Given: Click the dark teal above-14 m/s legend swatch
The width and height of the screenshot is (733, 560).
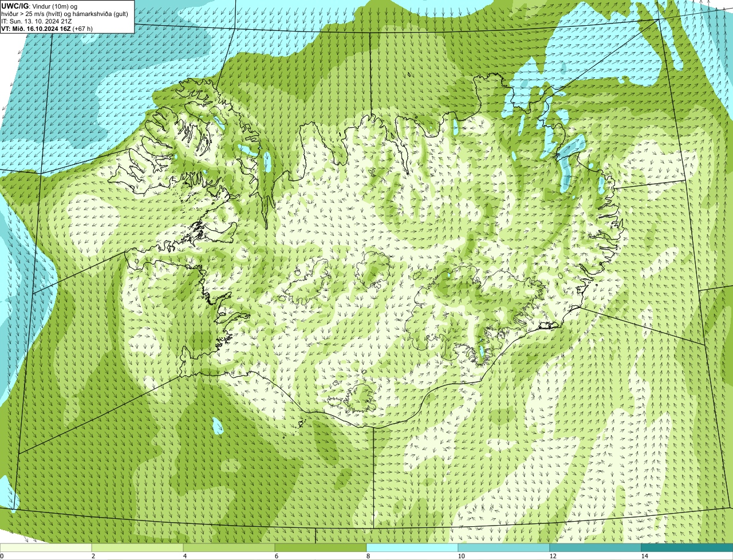Looking at the screenshot, I should pyautogui.click(x=687, y=548).
